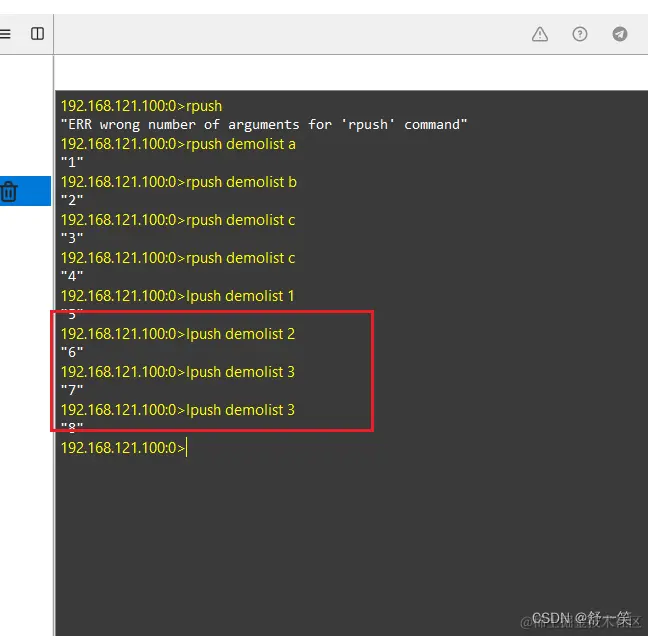648x636 pixels.
Task: Click the 'ERR wrong number of arguments' line
Action: [264, 124]
